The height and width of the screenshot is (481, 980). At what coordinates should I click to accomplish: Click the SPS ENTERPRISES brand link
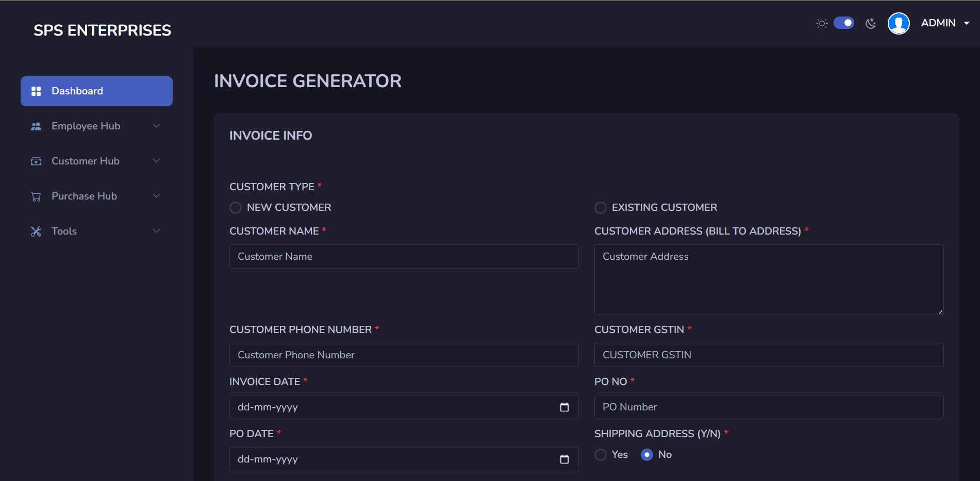coord(102,30)
